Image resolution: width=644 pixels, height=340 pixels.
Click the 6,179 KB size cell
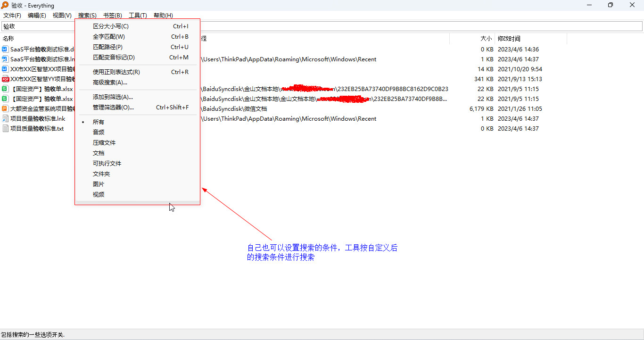[x=481, y=109]
